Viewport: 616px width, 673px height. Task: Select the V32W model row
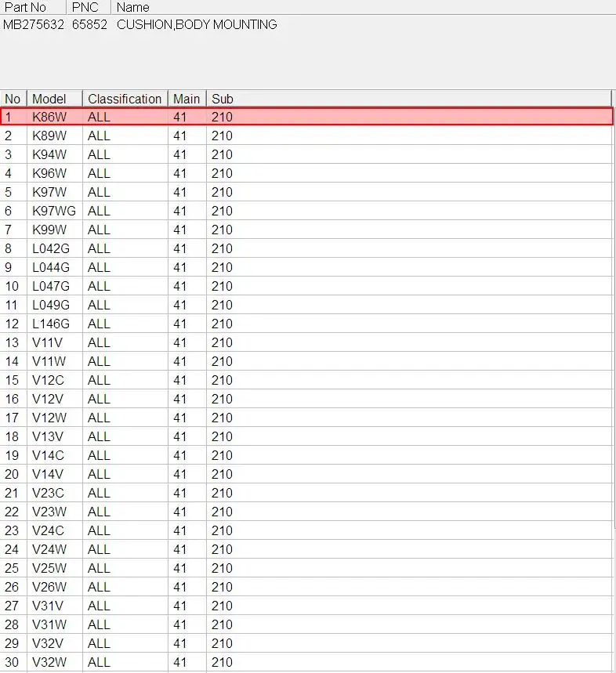306,662
